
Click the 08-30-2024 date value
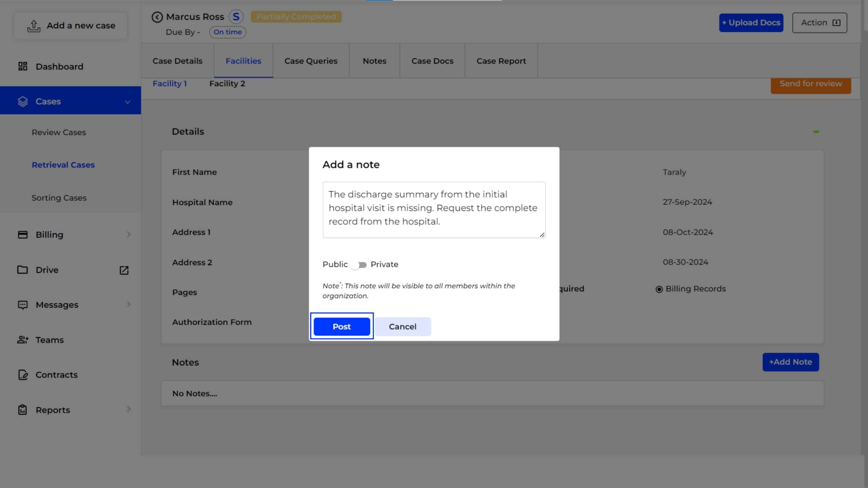685,262
